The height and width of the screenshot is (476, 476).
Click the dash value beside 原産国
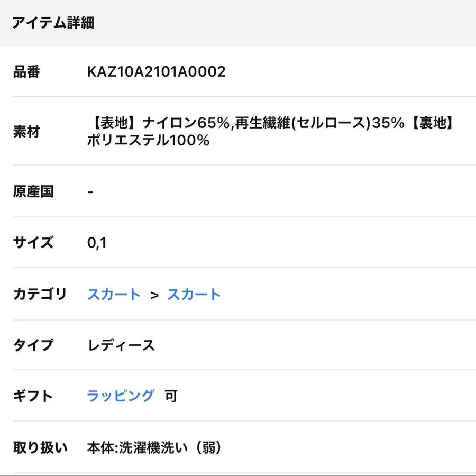tap(90, 191)
